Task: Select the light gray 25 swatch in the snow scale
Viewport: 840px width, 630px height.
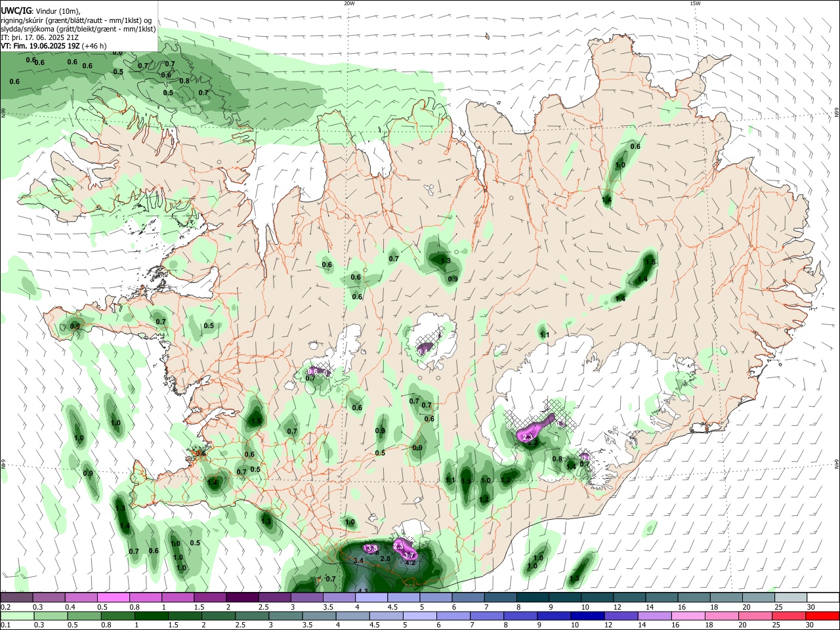Action: click(791, 598)
